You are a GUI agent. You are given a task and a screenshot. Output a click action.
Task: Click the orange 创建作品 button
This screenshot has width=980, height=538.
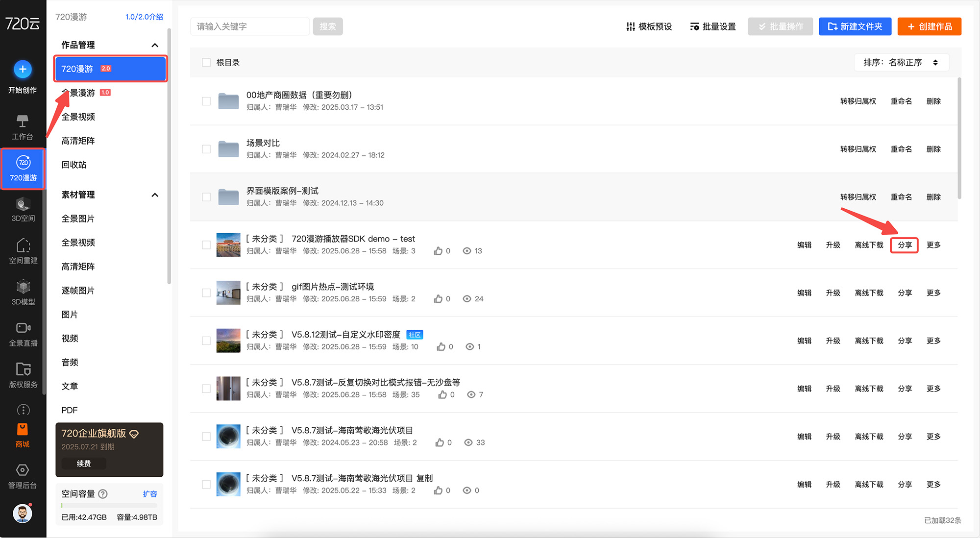929,26
